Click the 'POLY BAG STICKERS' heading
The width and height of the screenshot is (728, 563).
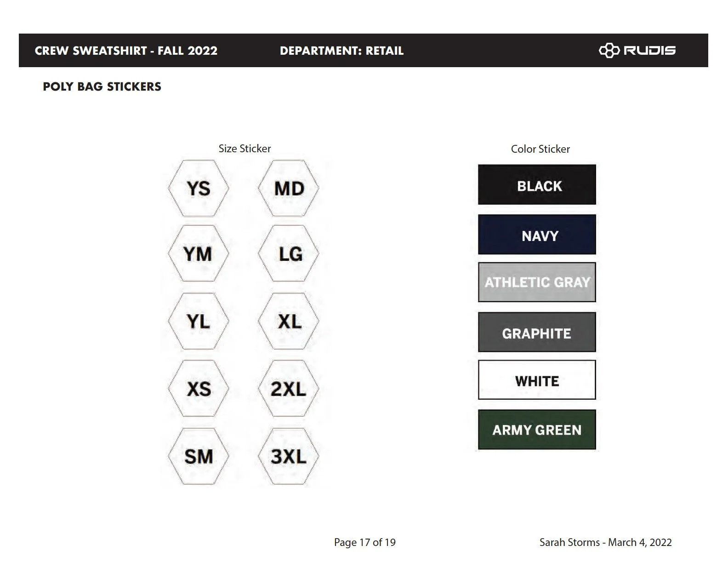click(102, 86)
